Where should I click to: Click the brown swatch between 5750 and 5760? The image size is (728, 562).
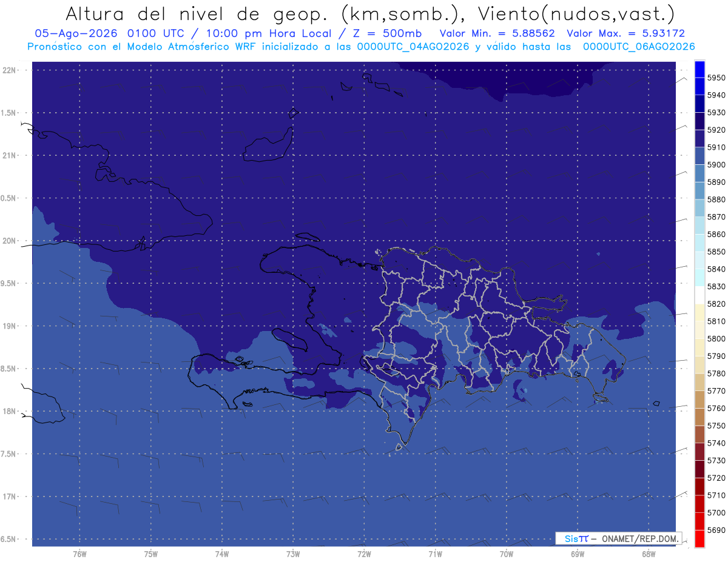(699, 416)
